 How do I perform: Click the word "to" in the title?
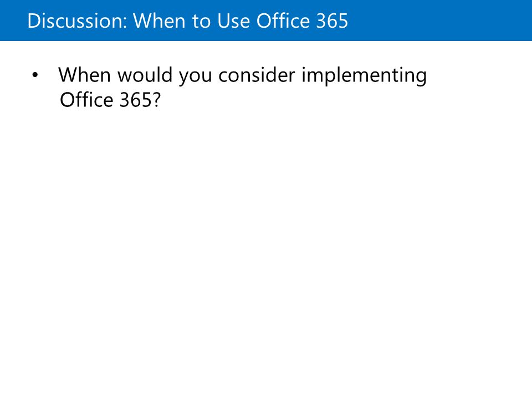tap(201, 22)
